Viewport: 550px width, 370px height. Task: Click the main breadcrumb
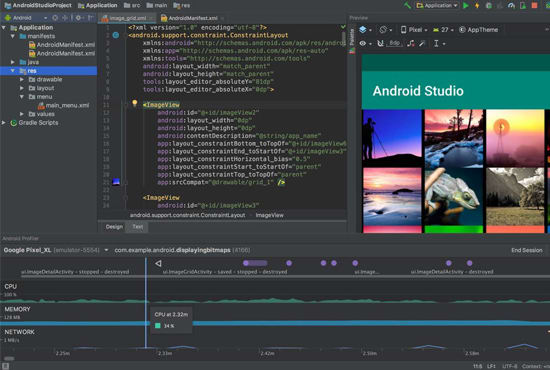click(157, 5)
